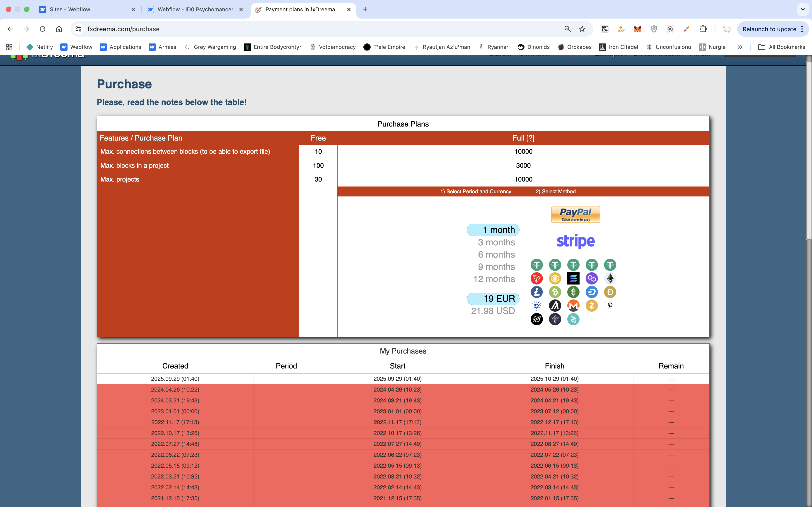812x507 pixels.
Task: Click the PayPal pay button
Action: (x=575, y=214)
